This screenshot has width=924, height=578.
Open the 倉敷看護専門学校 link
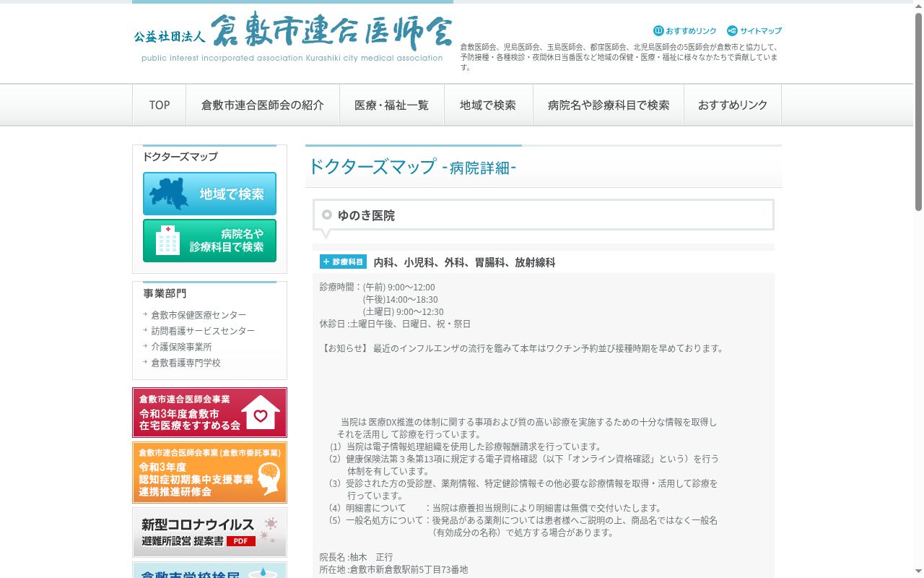pos(186,363)
